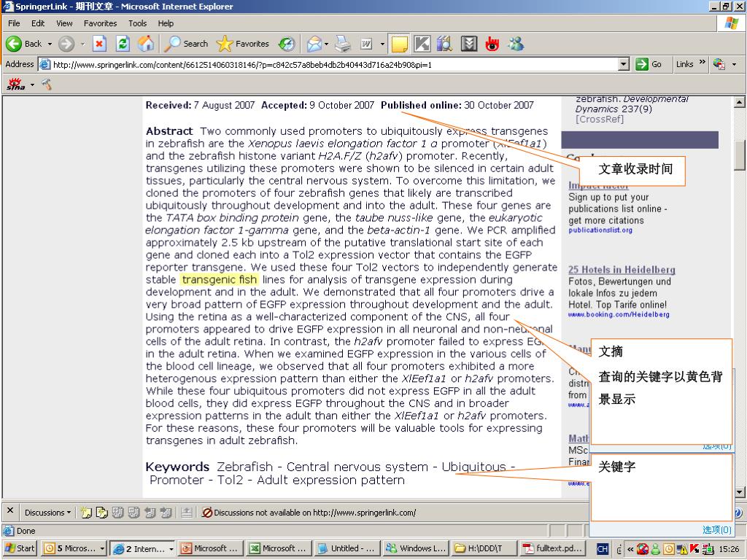Switch to 'Untitled - ...' taskbar window
The width and height of the screenshot is (747, 560).
click(x=347, y=548)
